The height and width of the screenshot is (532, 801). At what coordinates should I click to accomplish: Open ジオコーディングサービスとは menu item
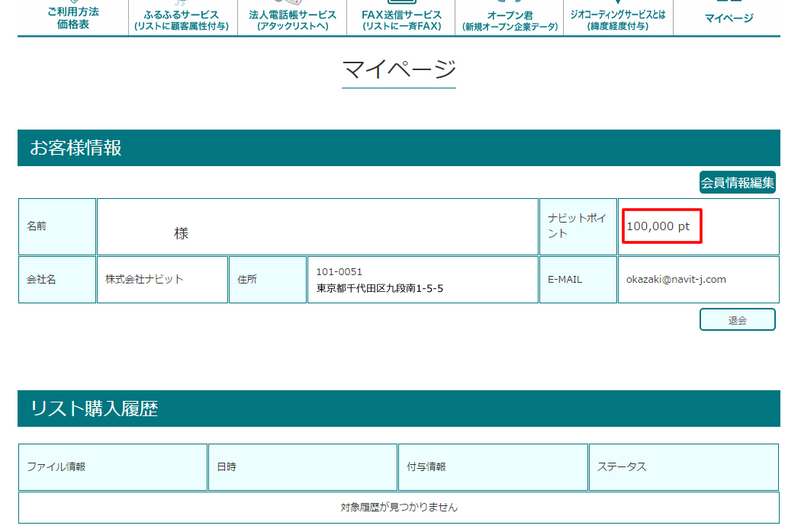click(618, 20)
